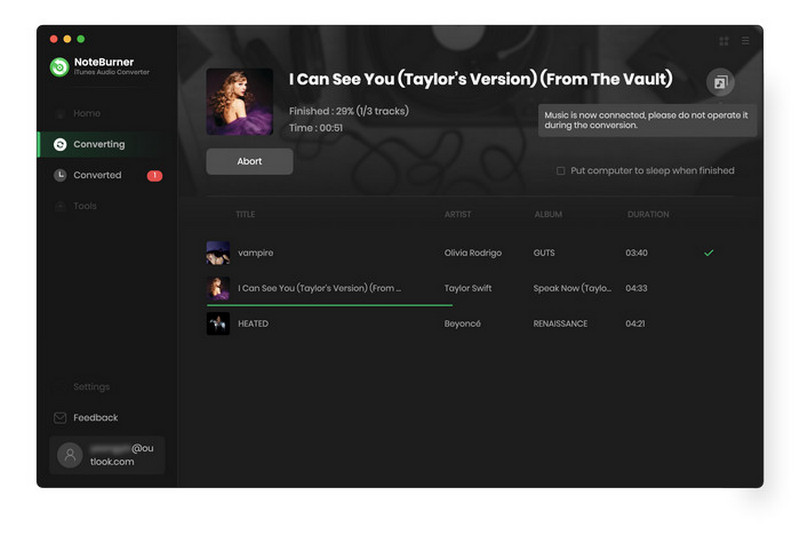Open the hamburger menu icon
This screenshot has width=800, height=536.
tap(745, 41)
